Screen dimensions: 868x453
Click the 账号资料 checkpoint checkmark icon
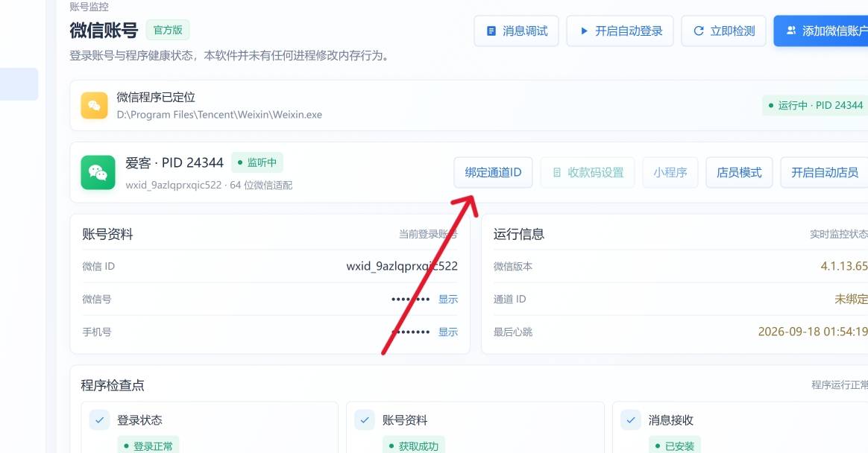point(365,420)
